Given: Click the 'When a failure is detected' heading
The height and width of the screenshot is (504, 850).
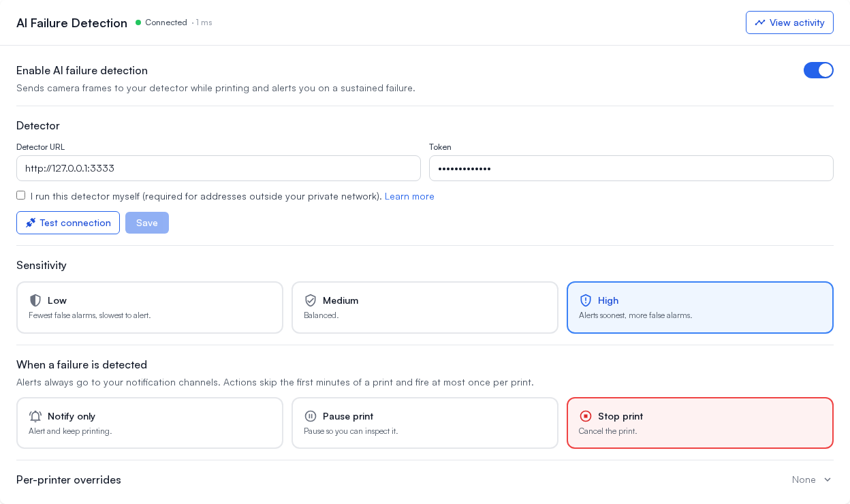Looking at the screenshot, I should click(x=82, y=364).
